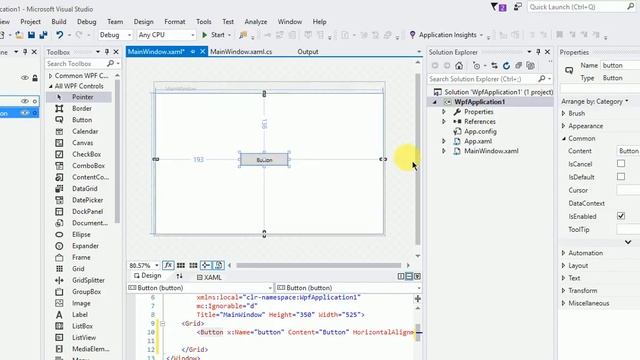The width and height of the screenshot is (640, 360).
Task: Select the WpfApplication1 project node
Action: (480, 102)
